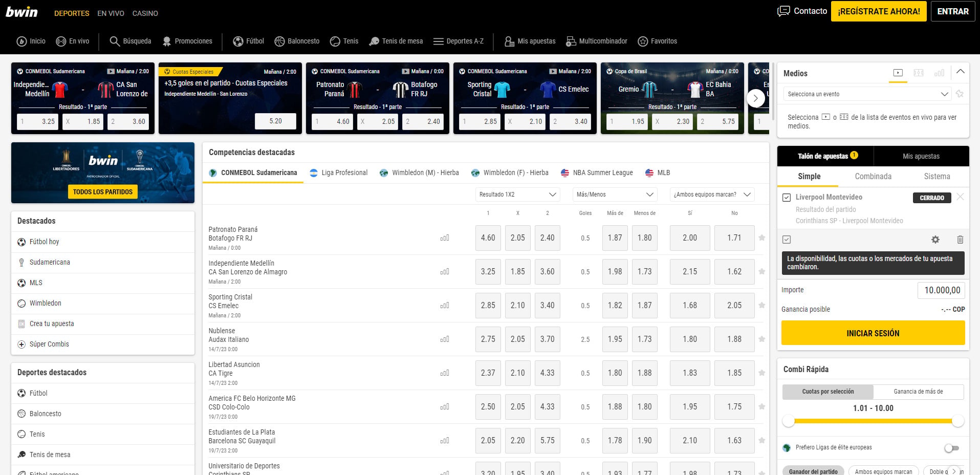Select Cuotas por selección option
This screenshot has height=475, width=980.
click(828, 392)
